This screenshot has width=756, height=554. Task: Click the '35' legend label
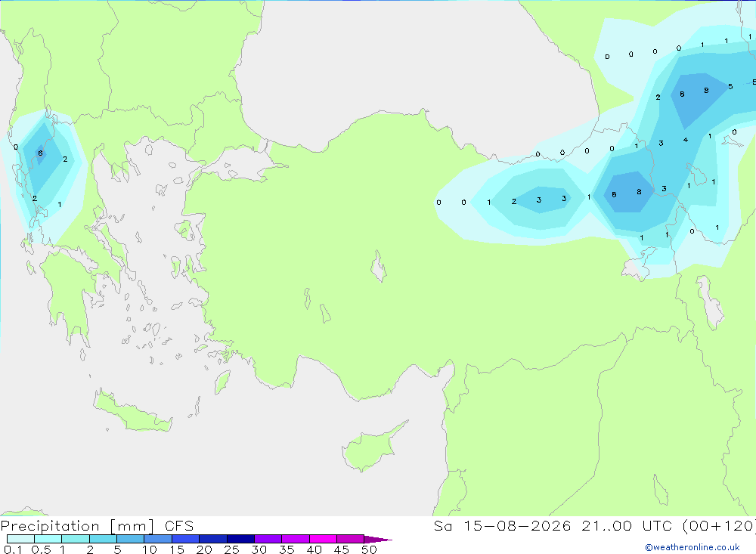point(287,549)
